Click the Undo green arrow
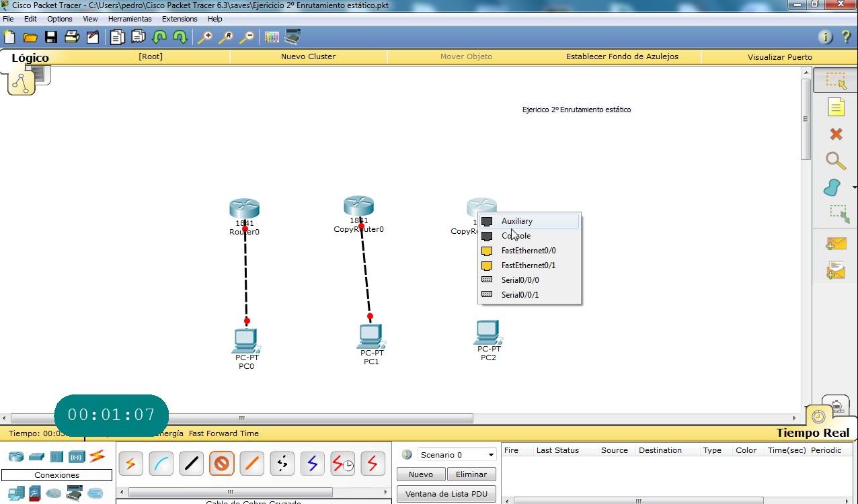The height and width of the screenshot is (504, 858). point(159,37)
